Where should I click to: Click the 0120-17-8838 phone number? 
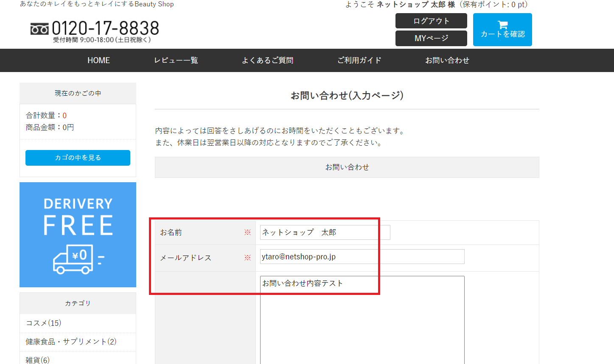[105, 28]
